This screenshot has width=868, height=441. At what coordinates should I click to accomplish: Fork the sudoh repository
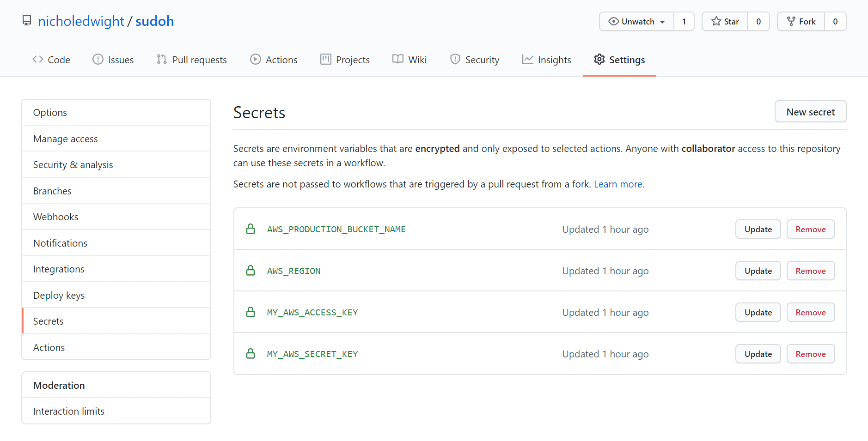click(x=801, y=22)
